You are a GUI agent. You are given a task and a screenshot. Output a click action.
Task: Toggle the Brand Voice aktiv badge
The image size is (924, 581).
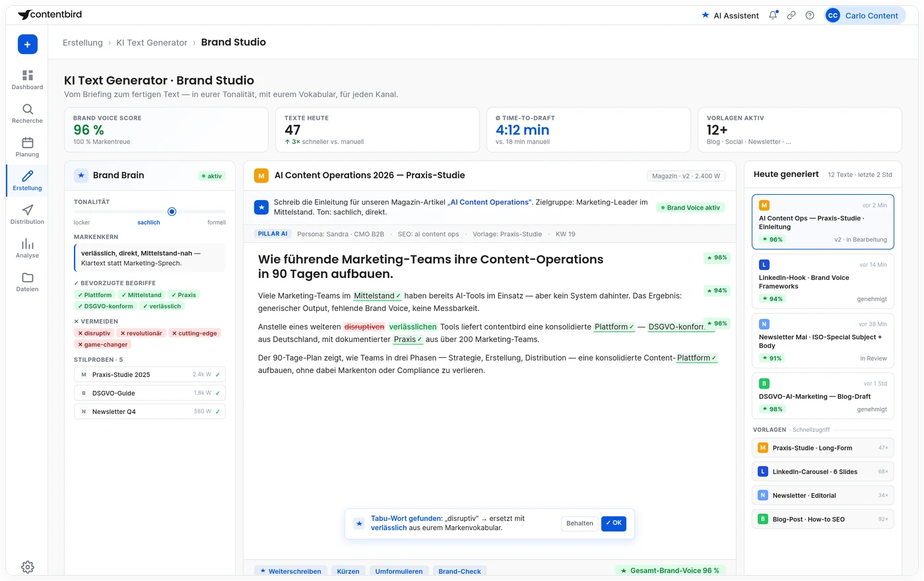[x=690, y=207]
